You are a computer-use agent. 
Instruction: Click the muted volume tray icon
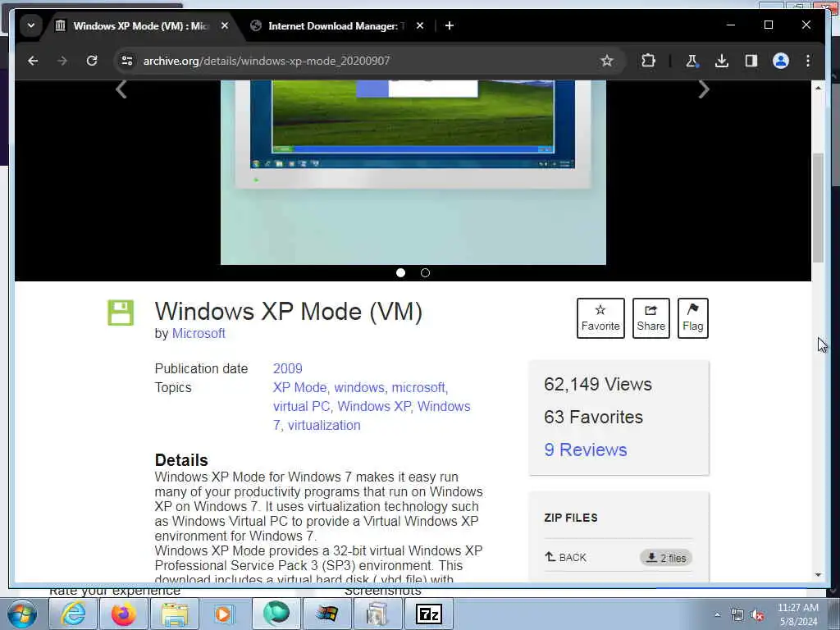(757, 615)
